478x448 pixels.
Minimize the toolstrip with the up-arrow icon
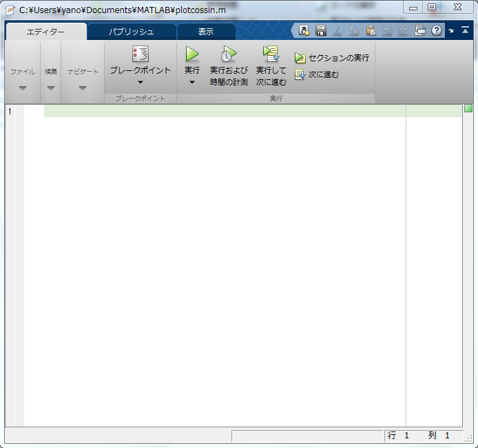point(465,30)
